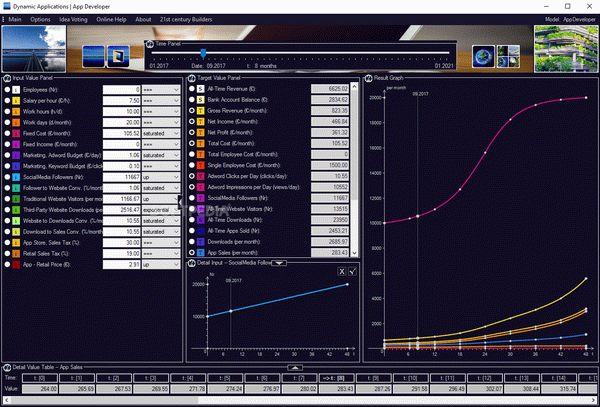Image resolution: width=600 pixels, height=407 pixels.
Task: Click the App Store Sales Tax value field
Action: click(x=122, y=243)
